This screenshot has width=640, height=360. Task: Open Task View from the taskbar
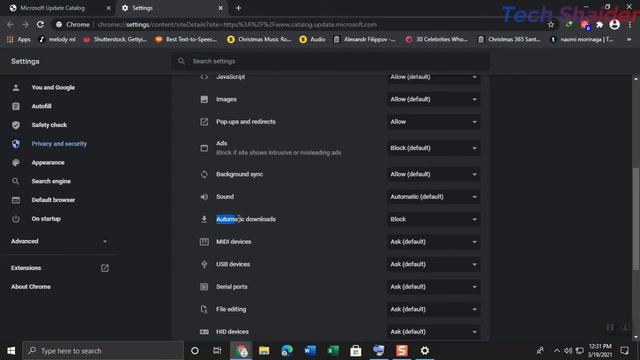[217, 351]
